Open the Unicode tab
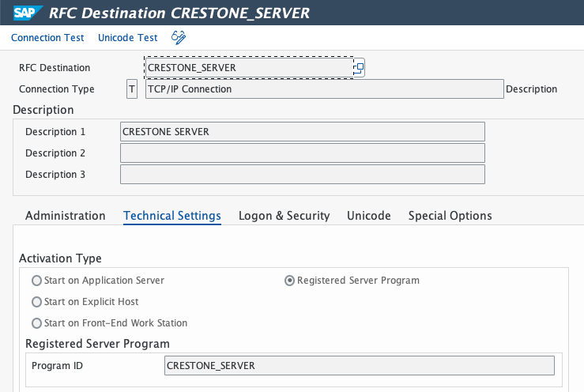The width and height of the screenshot is (584, 392). click(x=368, y=216)
